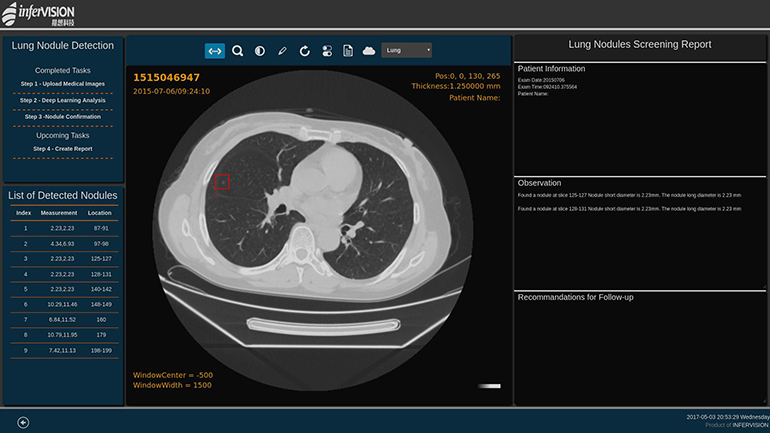Go to Step 1 - Upload Medical Images
This screenshot has width=770, height=433.
pos(63,83)
